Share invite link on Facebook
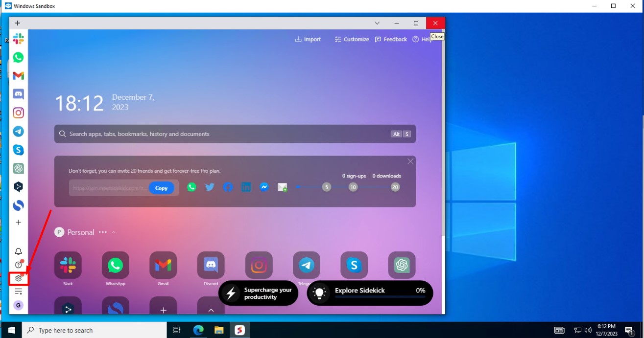644x338 pixels. pos(228,187)
